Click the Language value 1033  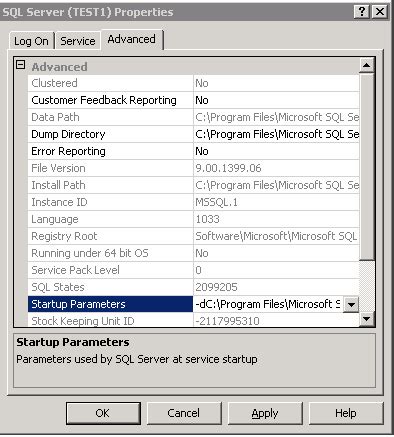coord(276,219)
